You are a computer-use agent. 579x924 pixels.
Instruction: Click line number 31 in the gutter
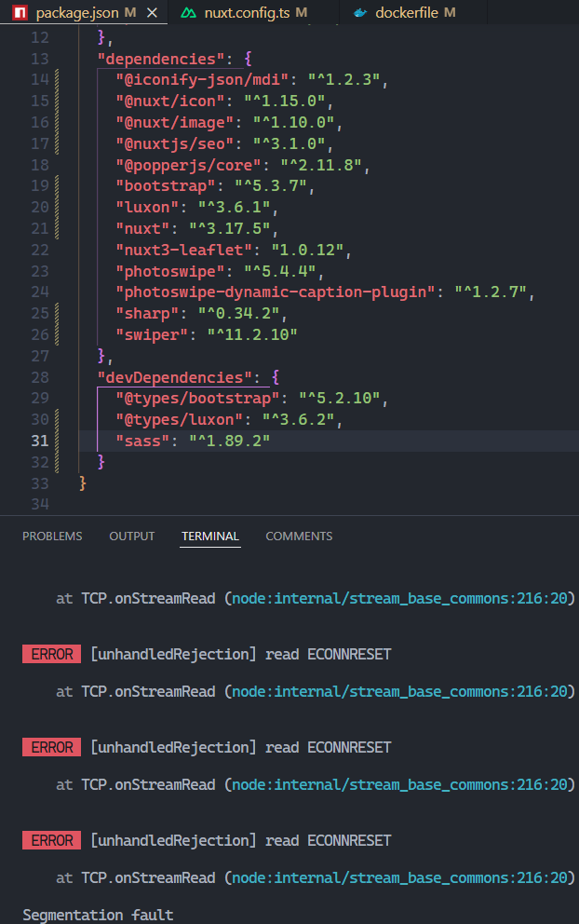click(40, 441)
